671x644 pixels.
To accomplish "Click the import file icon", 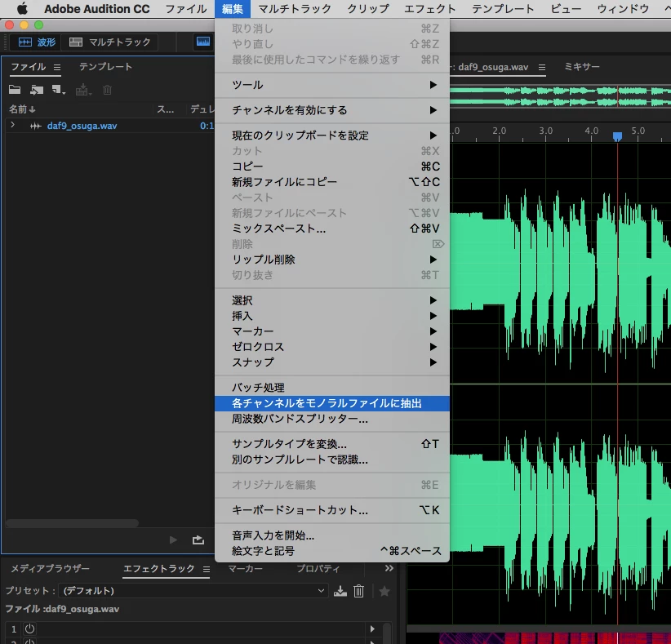I will (x=37, y=90).
